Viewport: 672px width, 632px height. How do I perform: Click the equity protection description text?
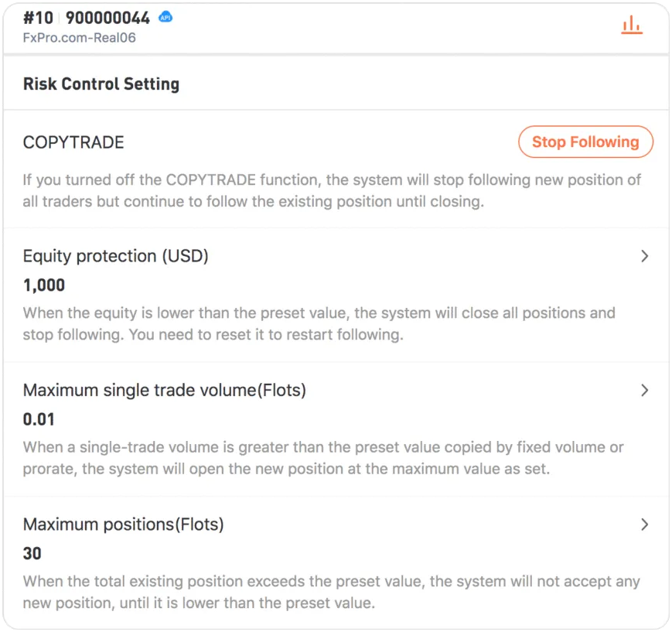click(319, 323)
